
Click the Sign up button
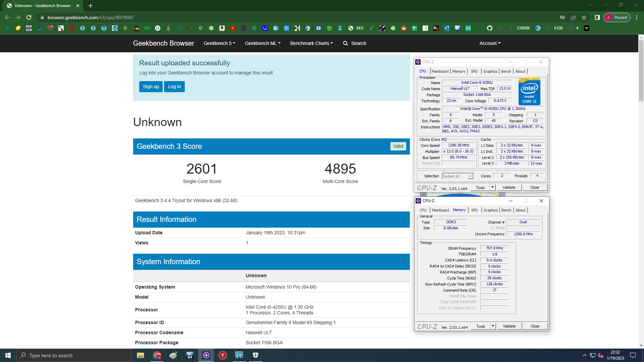coord(151,86)
